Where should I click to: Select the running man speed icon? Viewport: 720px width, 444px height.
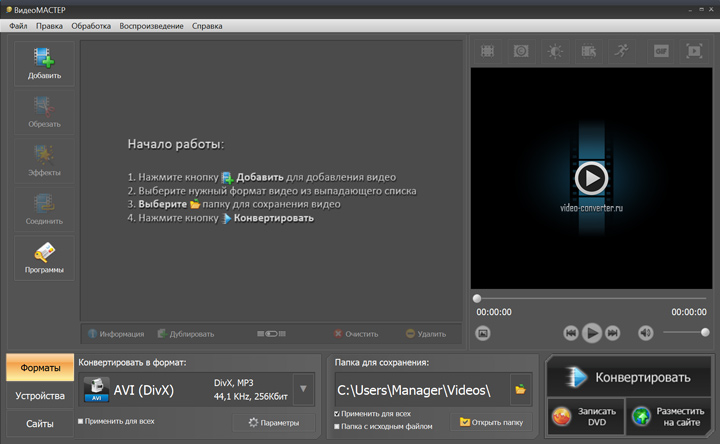coord(622,51)
